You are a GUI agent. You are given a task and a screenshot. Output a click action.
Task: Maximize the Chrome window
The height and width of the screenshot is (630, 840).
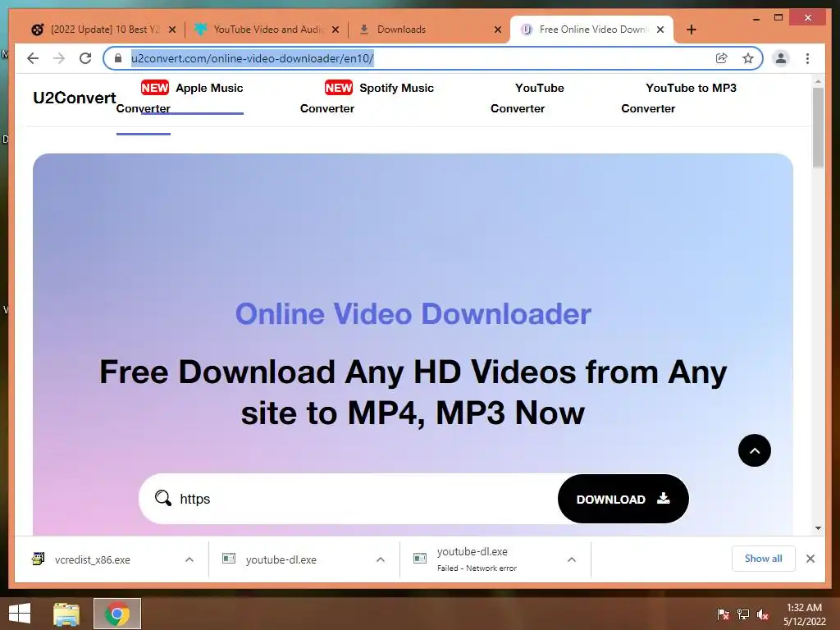tap(778, 18)
